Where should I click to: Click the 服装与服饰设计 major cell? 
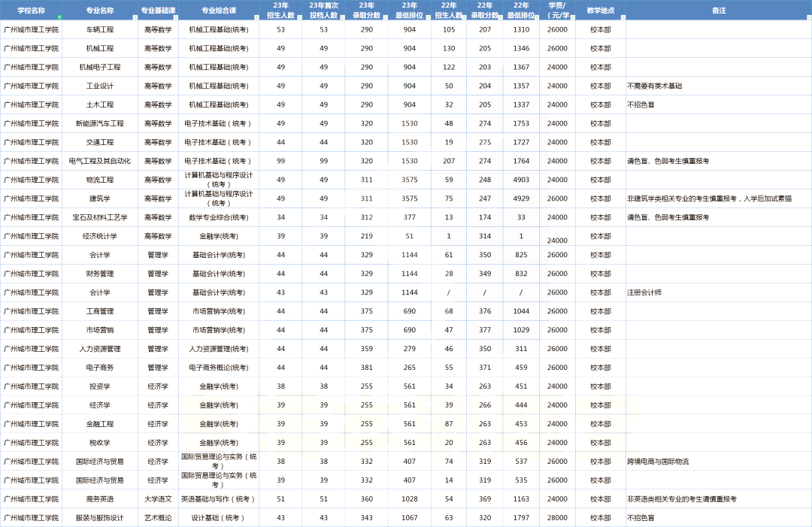(x=100, y=518)
